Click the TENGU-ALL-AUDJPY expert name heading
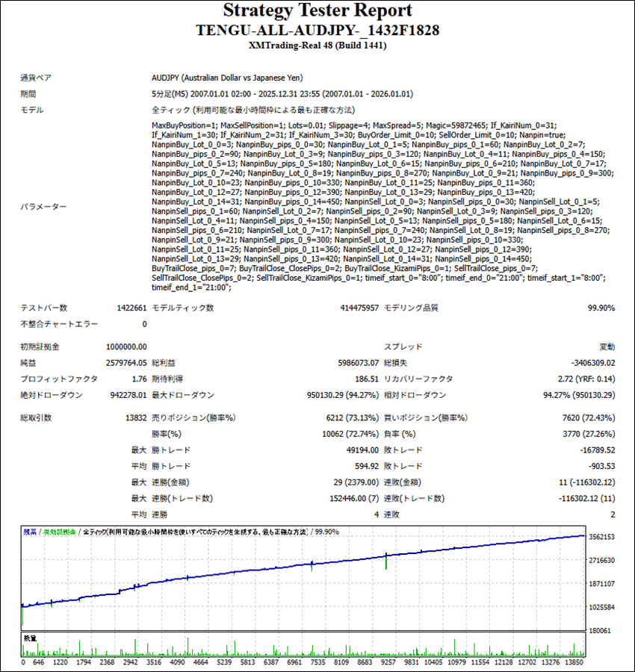 317,30
